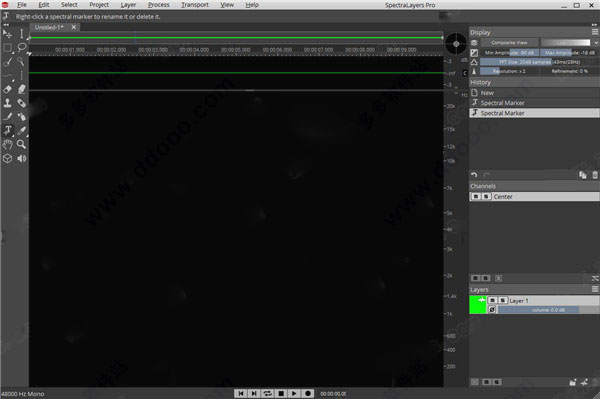Screen dimensions: 600x399
Task: Open the Layers panel options menu
Action: 595,289
